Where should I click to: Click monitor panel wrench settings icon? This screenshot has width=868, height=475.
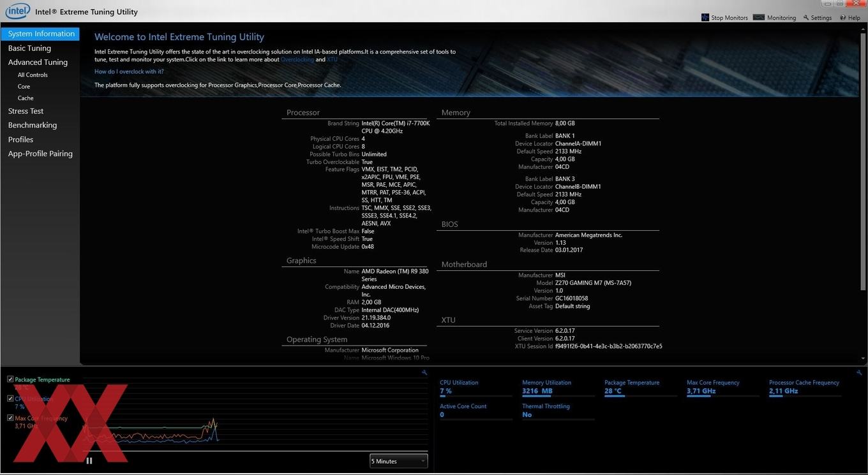(x=859, y=372)
